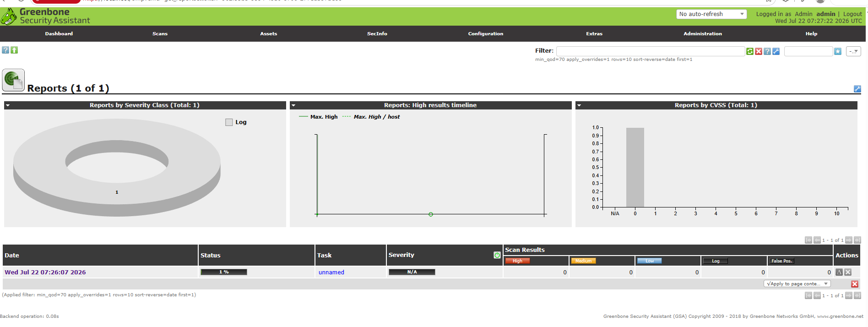The height and width of the screenshot is (327, 868).
Task: Expand Reports by CVSS chart menu arrow
Action: tap(579, 105)
